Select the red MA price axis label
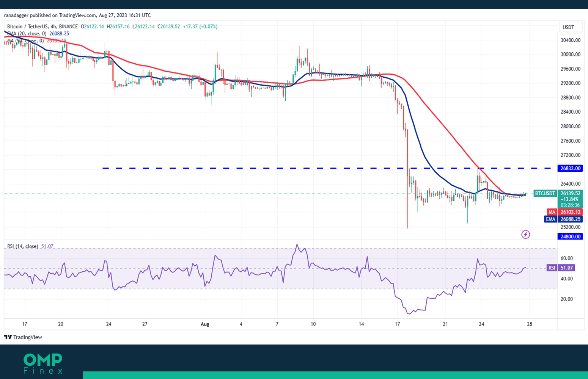 tap(552, 212)
